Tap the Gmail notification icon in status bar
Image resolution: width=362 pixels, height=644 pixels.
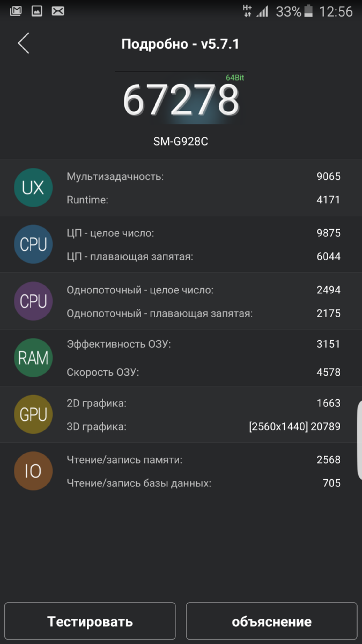[16, 11]
